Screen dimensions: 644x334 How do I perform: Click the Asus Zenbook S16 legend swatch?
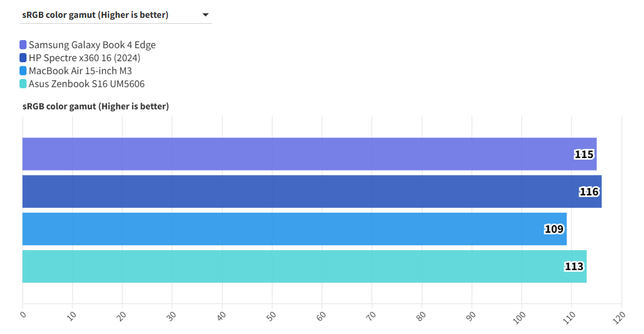tap(23, 84)
